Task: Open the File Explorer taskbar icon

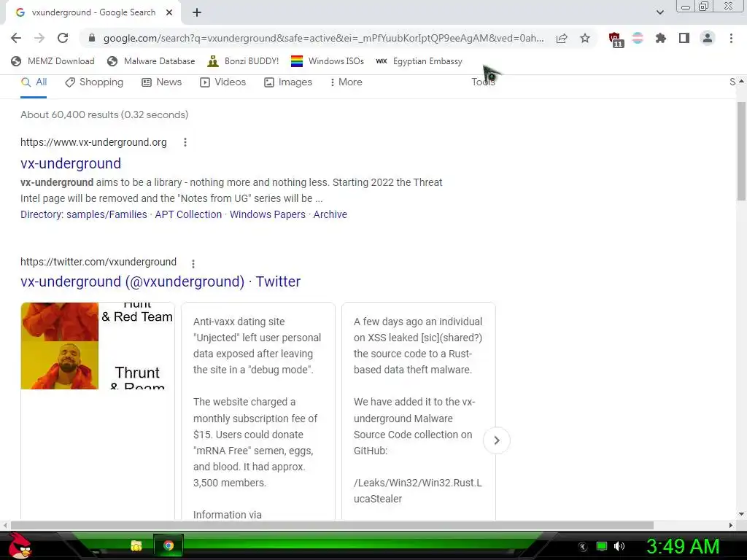Action: pyautogui.click(x=136, y=545)
